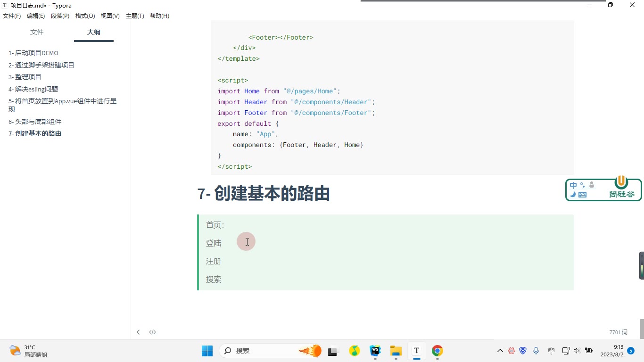Screen dimensions: 644x362
Task: Switch sidebar to 大纲 tab
Action: coord(93,32)
